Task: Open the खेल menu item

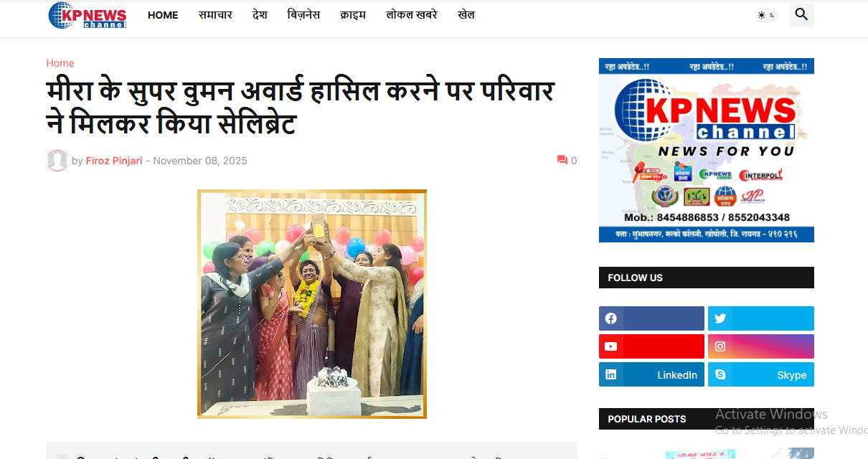Action: pyautogui.click(x=466, y=15)
